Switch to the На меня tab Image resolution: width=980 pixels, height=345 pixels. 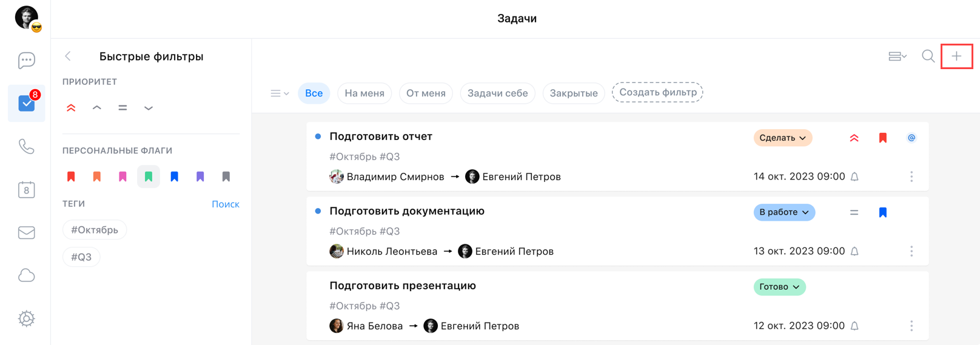[364, 93]
